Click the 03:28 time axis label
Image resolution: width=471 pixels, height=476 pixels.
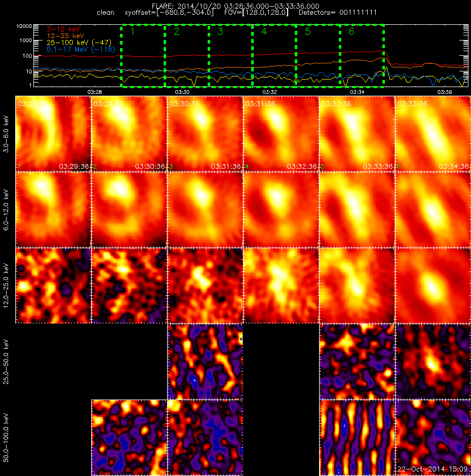95,92
